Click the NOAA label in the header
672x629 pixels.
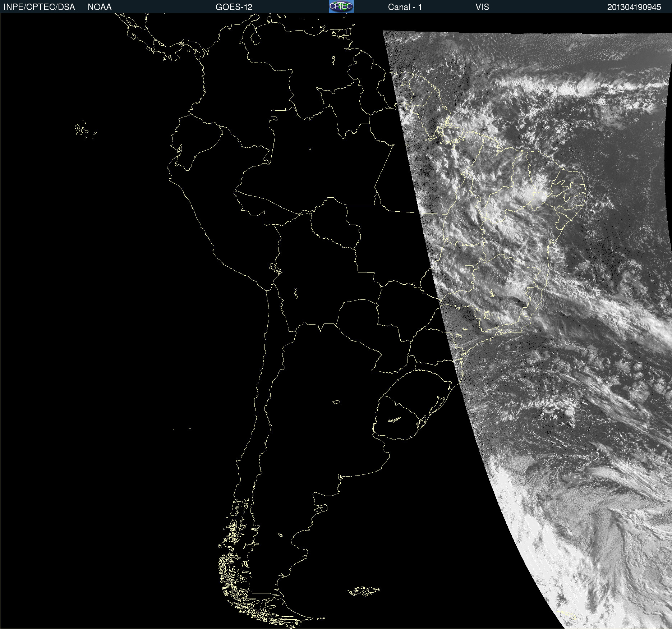(100, 7)
